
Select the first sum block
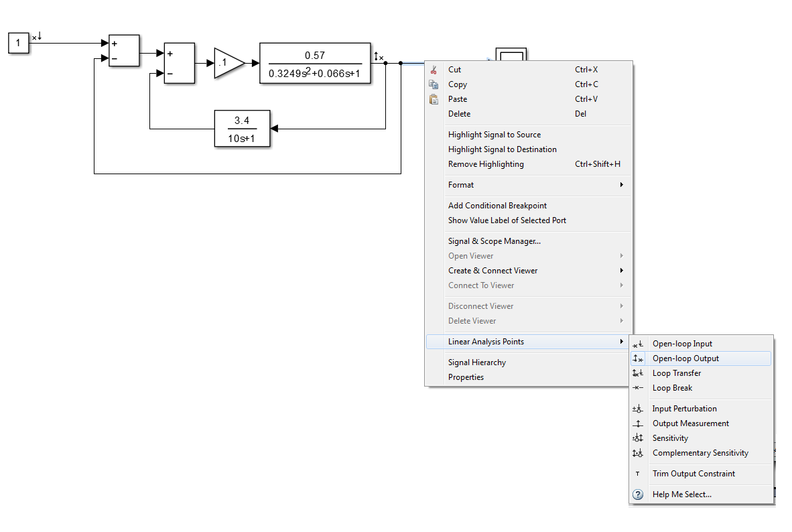124,50
